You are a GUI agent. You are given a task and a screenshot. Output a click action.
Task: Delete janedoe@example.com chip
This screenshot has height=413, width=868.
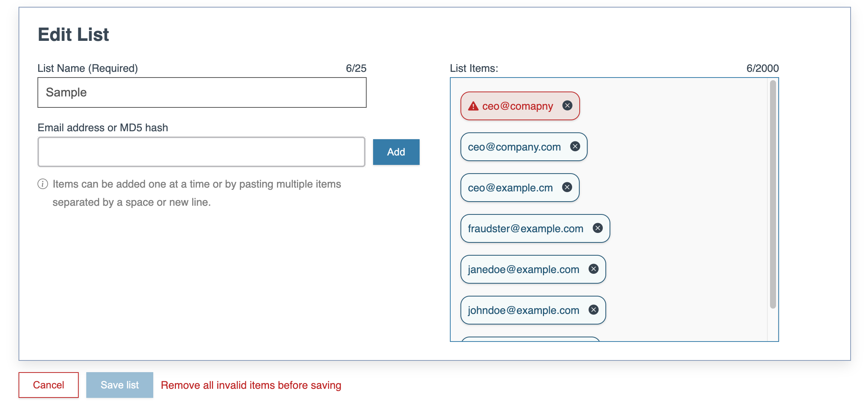click(x=594, y=269)
